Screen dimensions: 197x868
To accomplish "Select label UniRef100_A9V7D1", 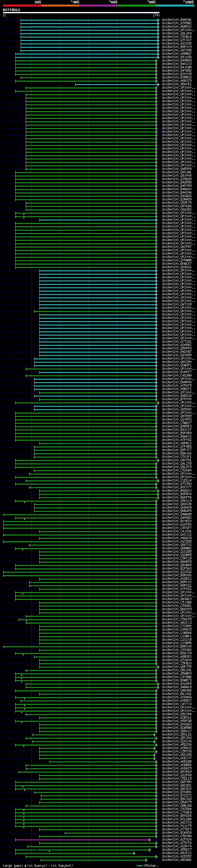I will coord(176,460).
